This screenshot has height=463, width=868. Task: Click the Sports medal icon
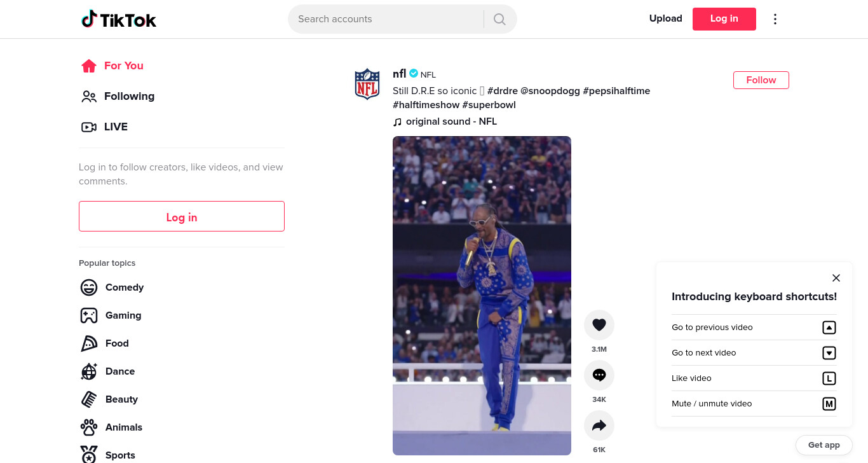click(x=89, y=455)
